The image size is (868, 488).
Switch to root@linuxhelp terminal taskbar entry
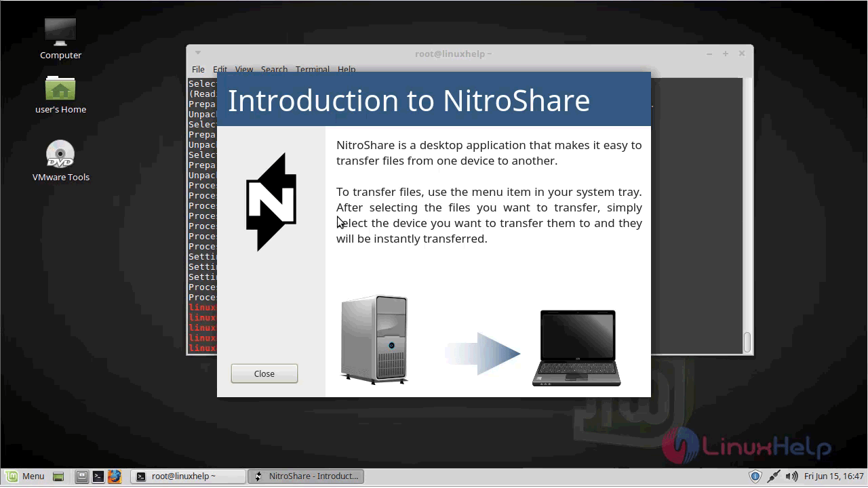[188, 476]
